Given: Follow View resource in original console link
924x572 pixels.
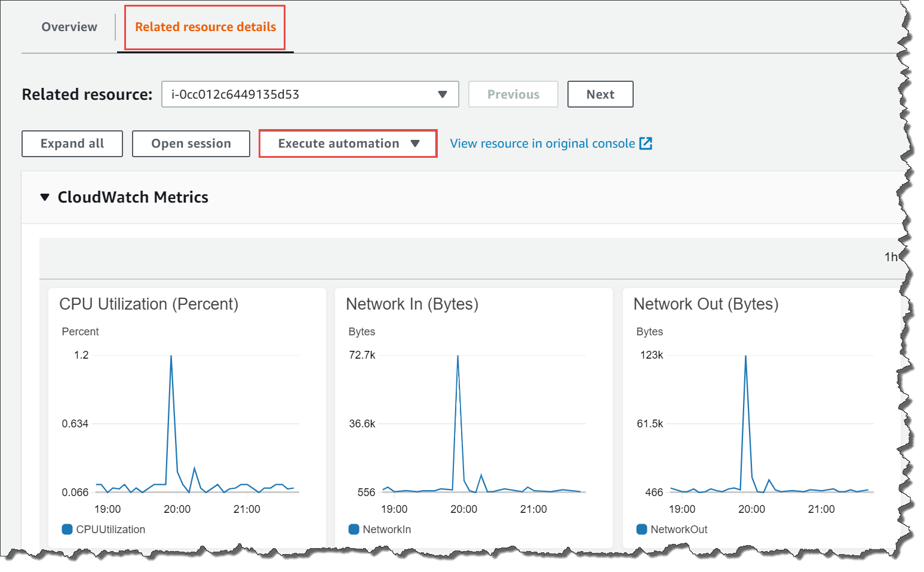Looking at the screenshot, I should pos(542,143).
